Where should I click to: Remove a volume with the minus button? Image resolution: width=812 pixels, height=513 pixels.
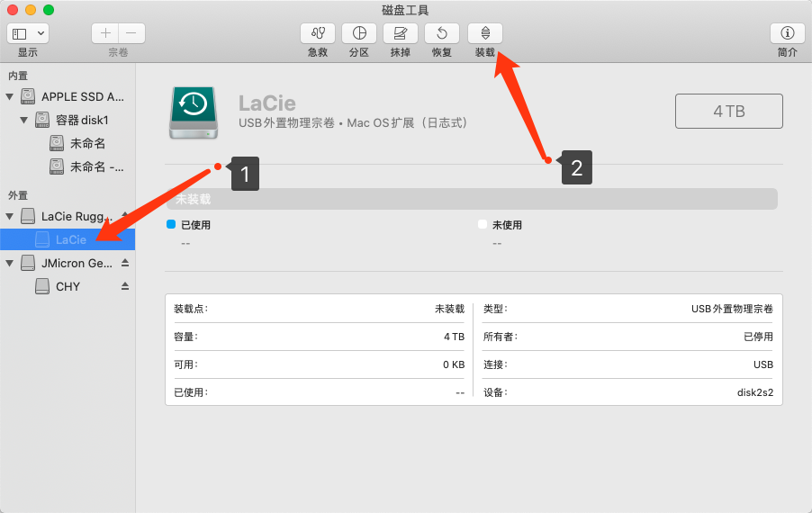click(x=131, y=33)
